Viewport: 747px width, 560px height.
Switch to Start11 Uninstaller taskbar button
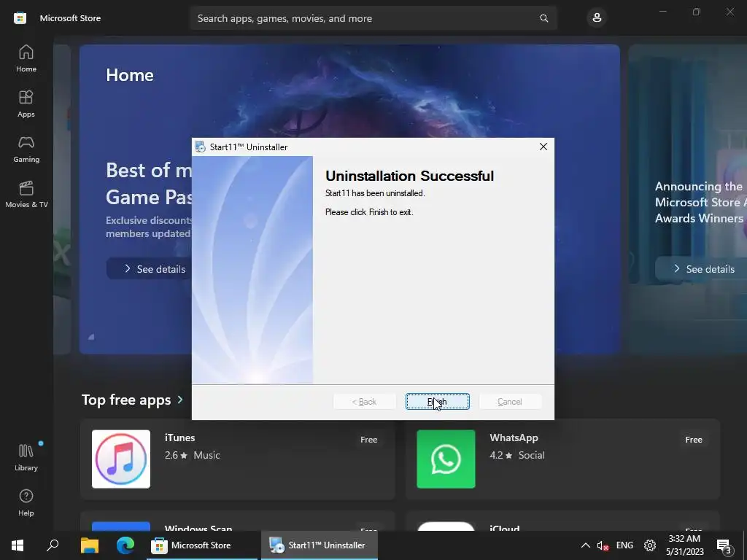coord(320,545)
